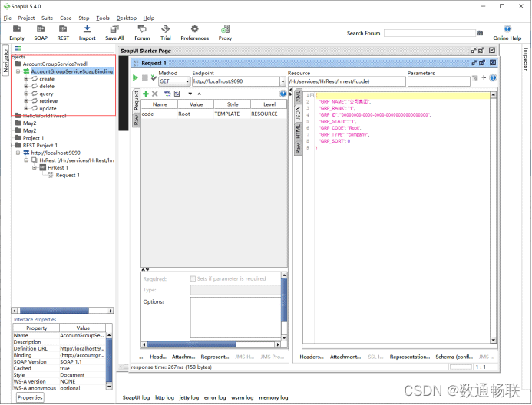Submit the request with green play button
Image resolution: width=532 pixels, height=405 pixels.
click(135, 78)
